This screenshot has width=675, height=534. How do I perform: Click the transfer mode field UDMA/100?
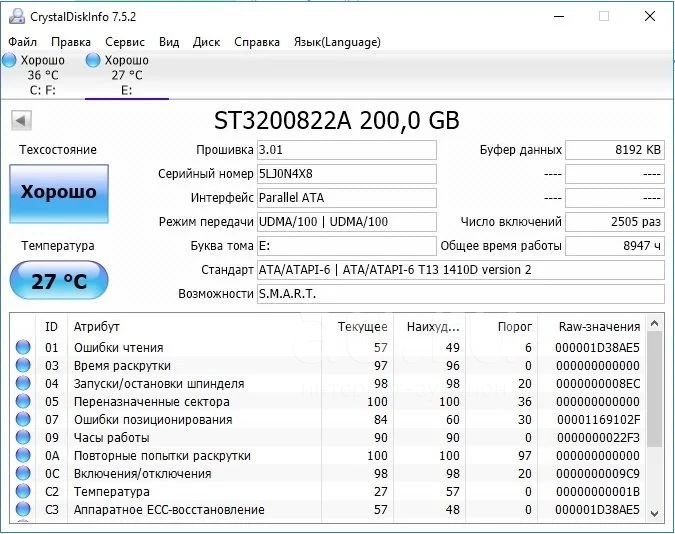point(347,222)
